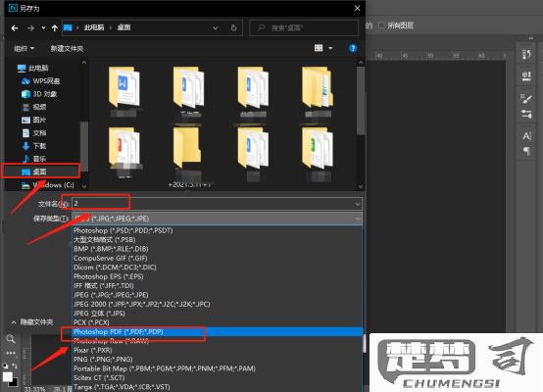Open the History panel icon in Photoshop

pyautogui.click(x=526, y=54)
